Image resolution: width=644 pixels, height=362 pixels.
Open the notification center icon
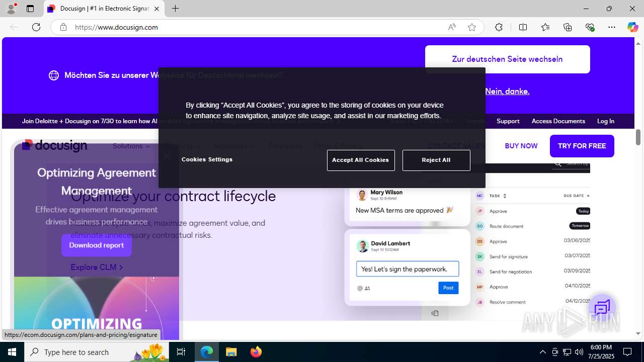point(627,352)
